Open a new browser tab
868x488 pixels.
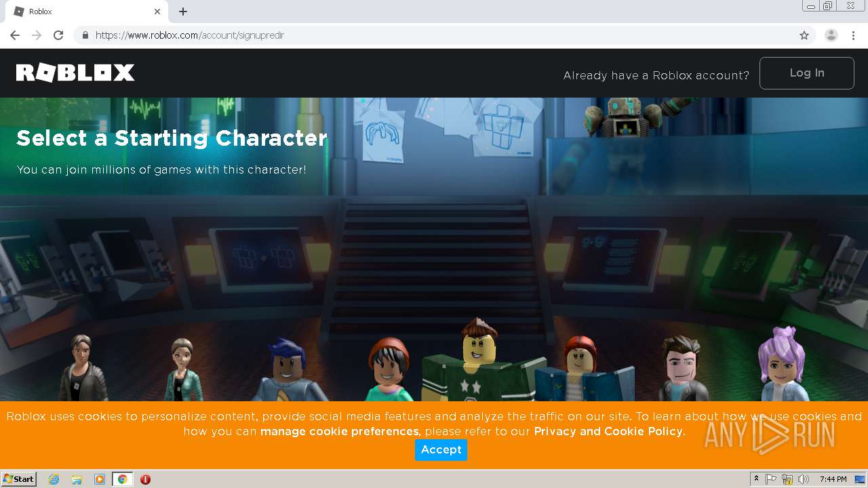[x=183, y=12]
